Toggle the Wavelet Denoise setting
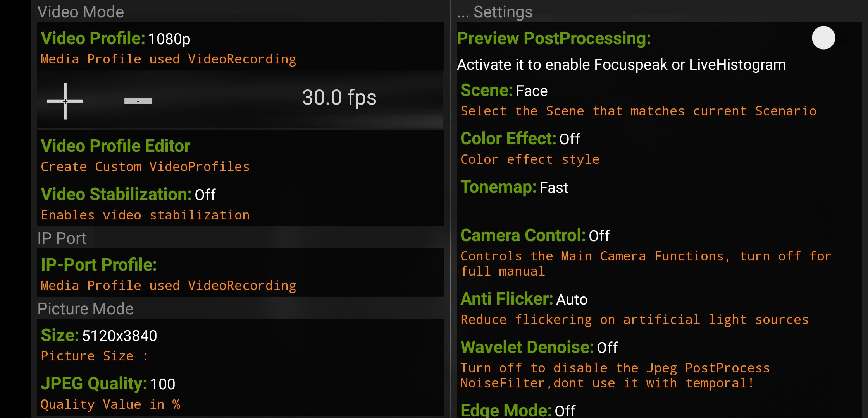This screenshot has width=868, height=418. (659, 364)
